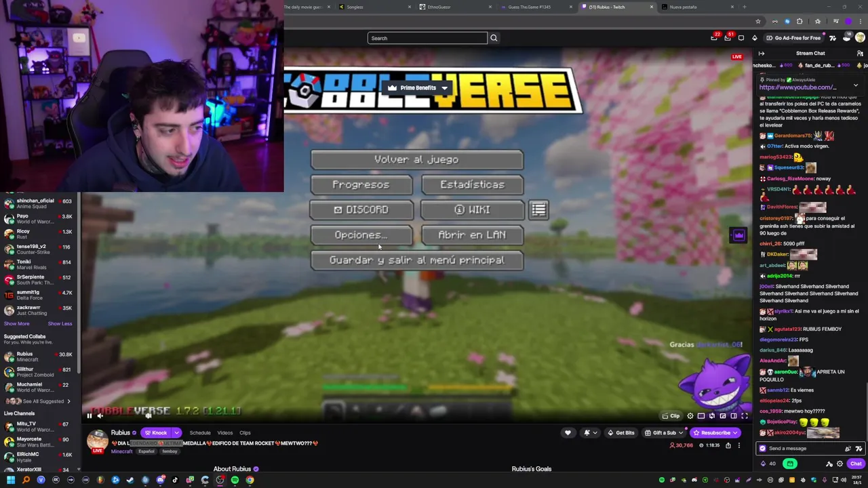Expand the pinned message chevron
Image resolution: width=868 pixels, height=488 pixels.
(x=856, y=85)
